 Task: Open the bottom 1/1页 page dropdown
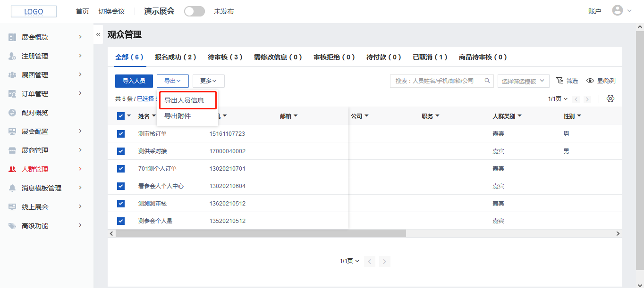[x=349, y=261]
